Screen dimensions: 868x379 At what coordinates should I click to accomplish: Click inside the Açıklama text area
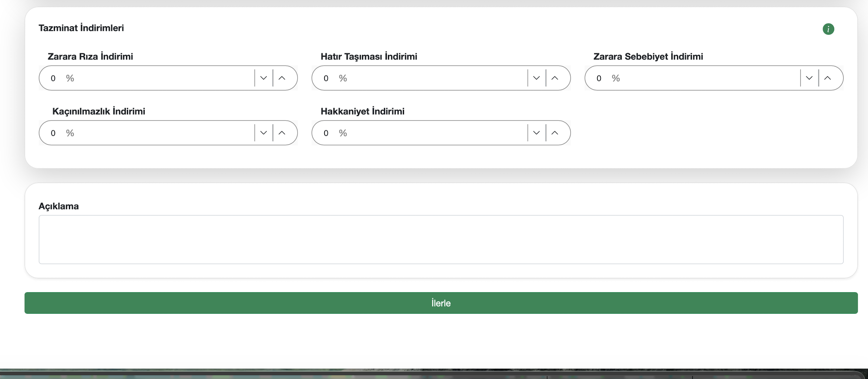441,240
